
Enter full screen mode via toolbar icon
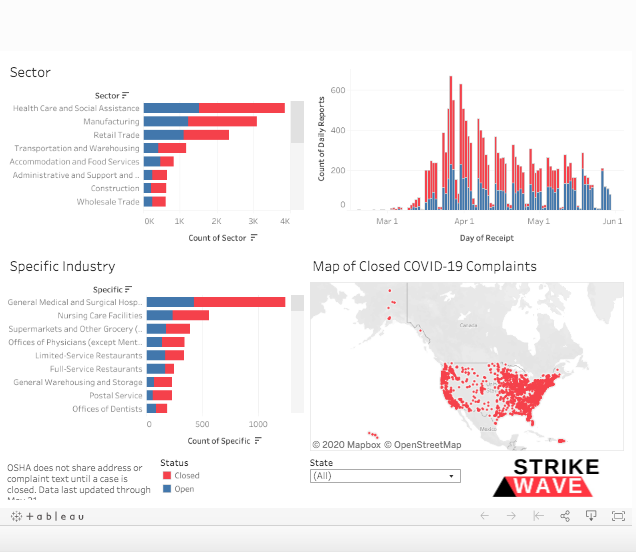(617, 516)
